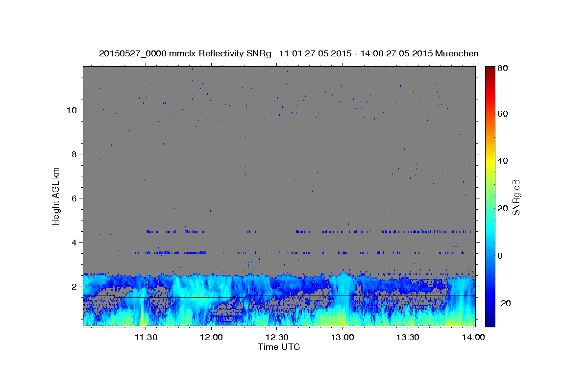Click the 14:00 time tick label
Viewport: 588px width, 392px height.
coord(473,337)
